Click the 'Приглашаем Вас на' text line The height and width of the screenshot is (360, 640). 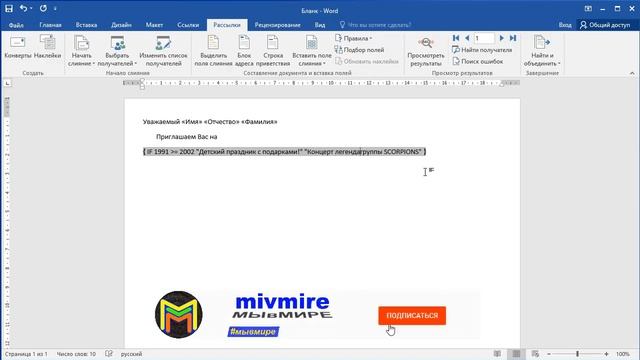coord(187,137)
